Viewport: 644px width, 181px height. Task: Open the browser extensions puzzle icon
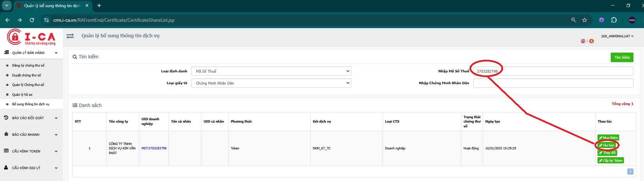[x=614, y=20]
